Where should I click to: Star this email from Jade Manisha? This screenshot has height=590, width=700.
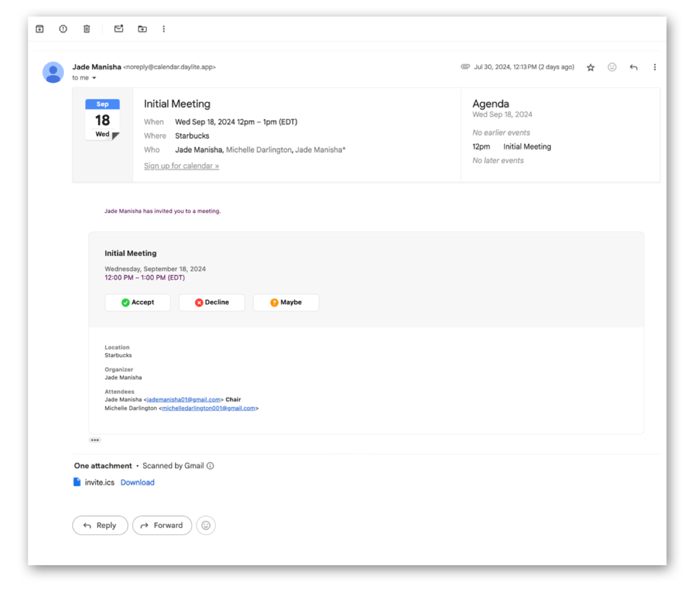point(590,67)
